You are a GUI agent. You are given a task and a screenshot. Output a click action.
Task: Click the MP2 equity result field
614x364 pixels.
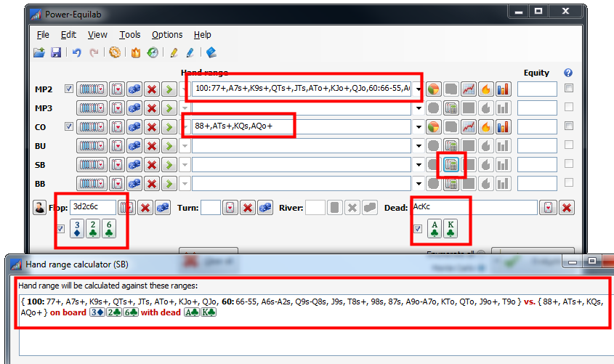pos(537,89)
